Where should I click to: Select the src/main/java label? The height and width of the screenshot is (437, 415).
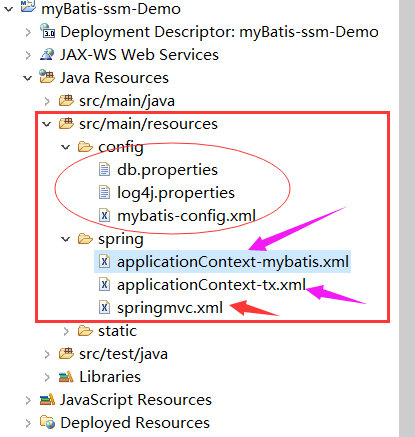tap(127, 101)
